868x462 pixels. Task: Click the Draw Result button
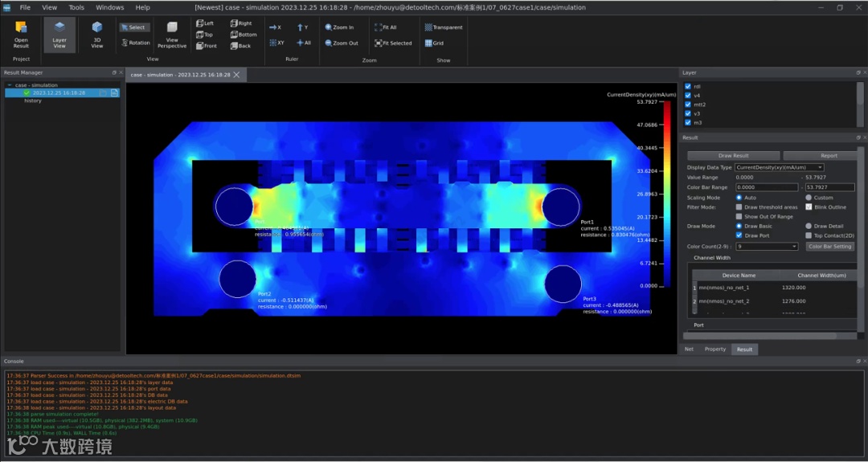pos(733,156)
